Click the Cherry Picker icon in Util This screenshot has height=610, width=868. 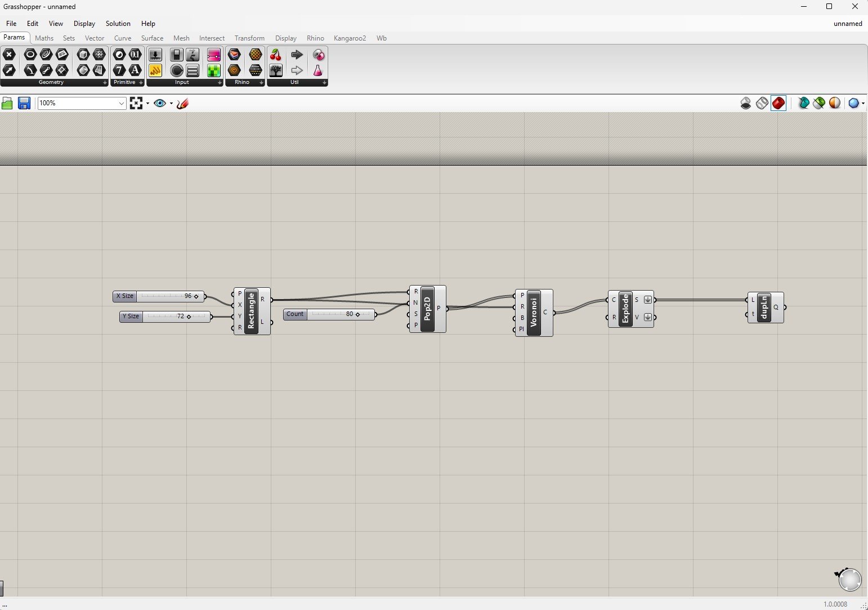point(276,55)
